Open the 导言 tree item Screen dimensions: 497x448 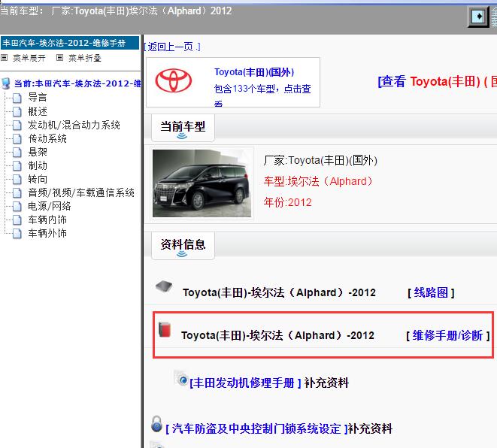(38, 98)
